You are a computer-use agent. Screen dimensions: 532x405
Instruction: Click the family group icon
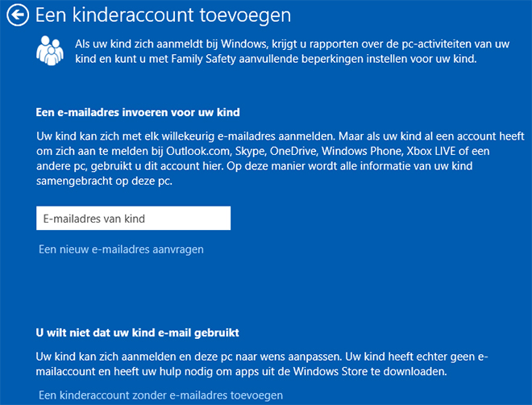(50, 51)
